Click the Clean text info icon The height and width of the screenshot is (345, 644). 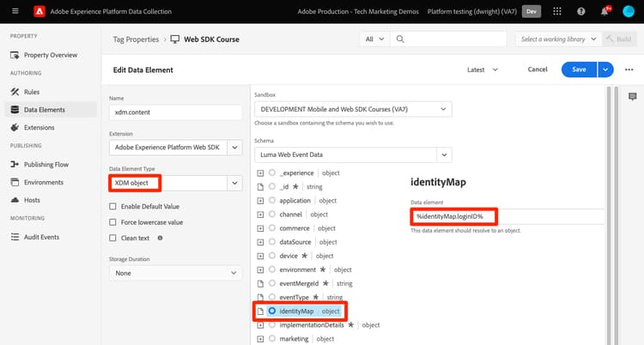(161, 238)
